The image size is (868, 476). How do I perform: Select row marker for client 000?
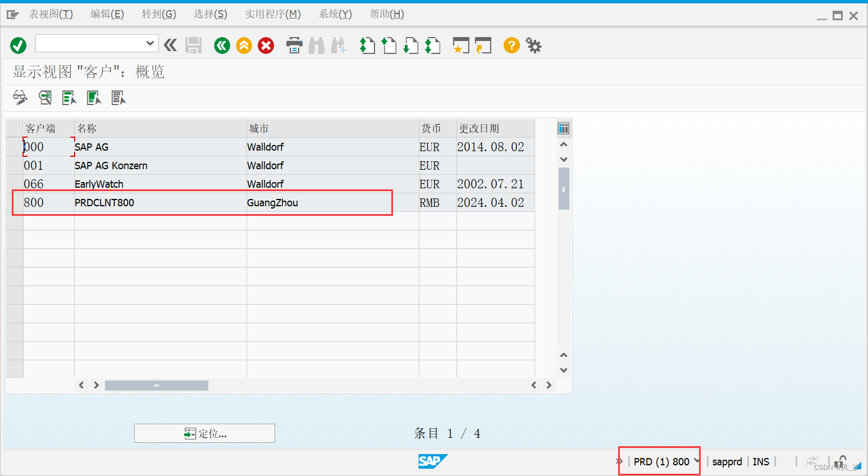pos(15,147)
